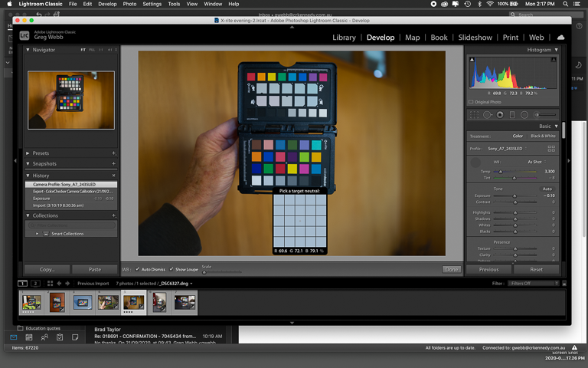Screen dimensions: 588x368
Task: Click the Auto tone button
Action: click(547, 189)
